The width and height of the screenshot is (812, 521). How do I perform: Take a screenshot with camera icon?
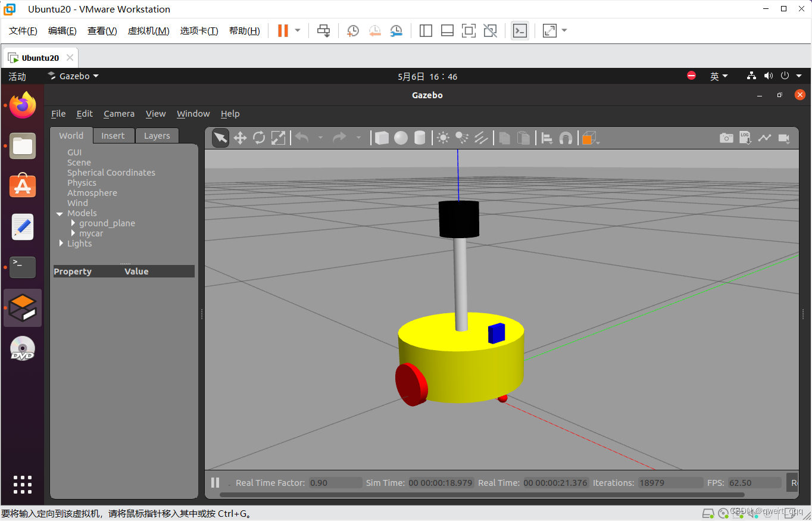click(x=726, y=138)
